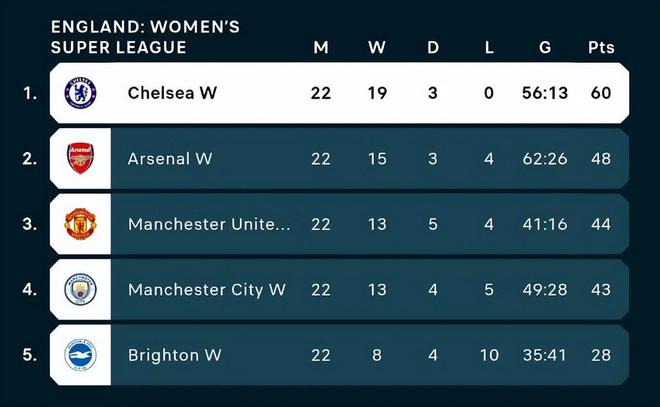Click the G goals column header

(x=543, y=47)
